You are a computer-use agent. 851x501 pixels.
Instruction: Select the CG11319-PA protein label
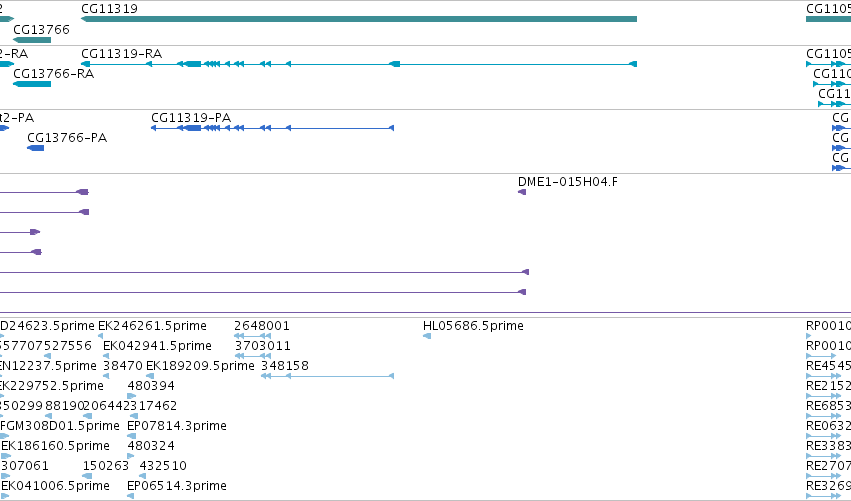click(191, 118)
